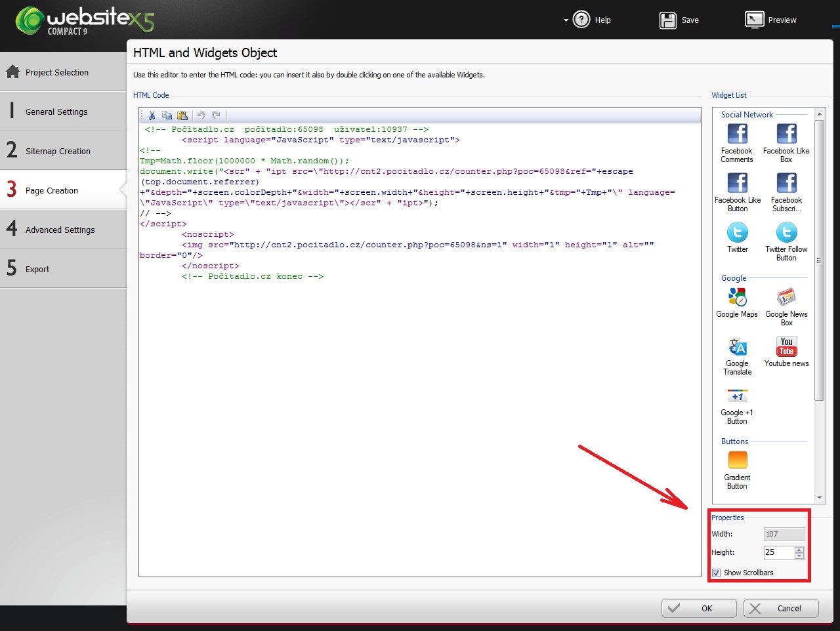840x631 pixels.
Task: Click the Project Selection home icon
Action: tap(12, 71)
